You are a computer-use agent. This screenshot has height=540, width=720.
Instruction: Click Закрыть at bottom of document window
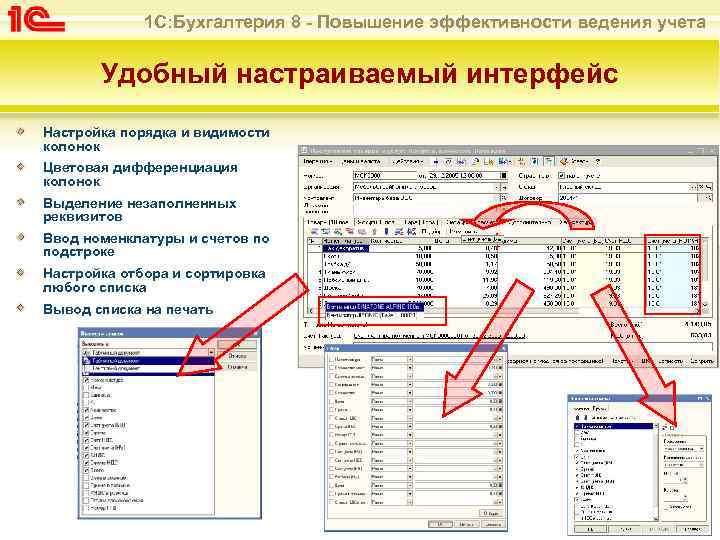(x=702, y=361)
